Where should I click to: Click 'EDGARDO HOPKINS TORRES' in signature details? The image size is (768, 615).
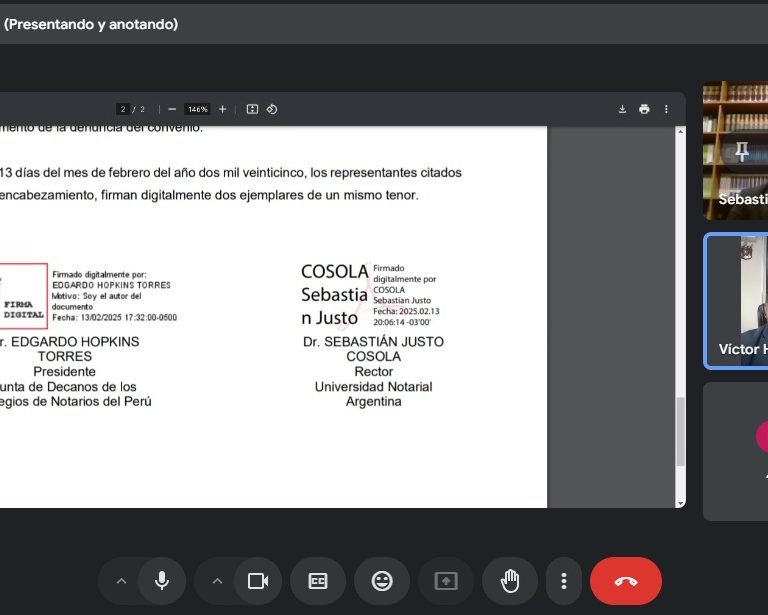[x=112, y=285]
